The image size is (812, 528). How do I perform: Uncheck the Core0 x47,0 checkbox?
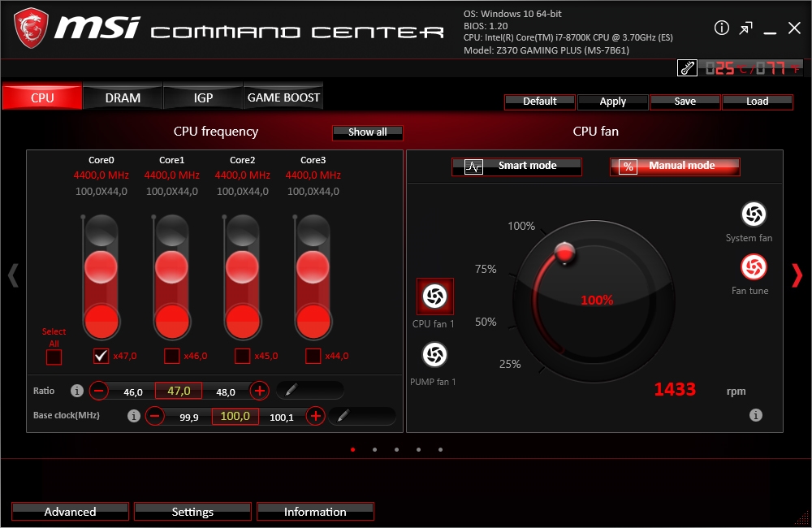click(101, 356)
